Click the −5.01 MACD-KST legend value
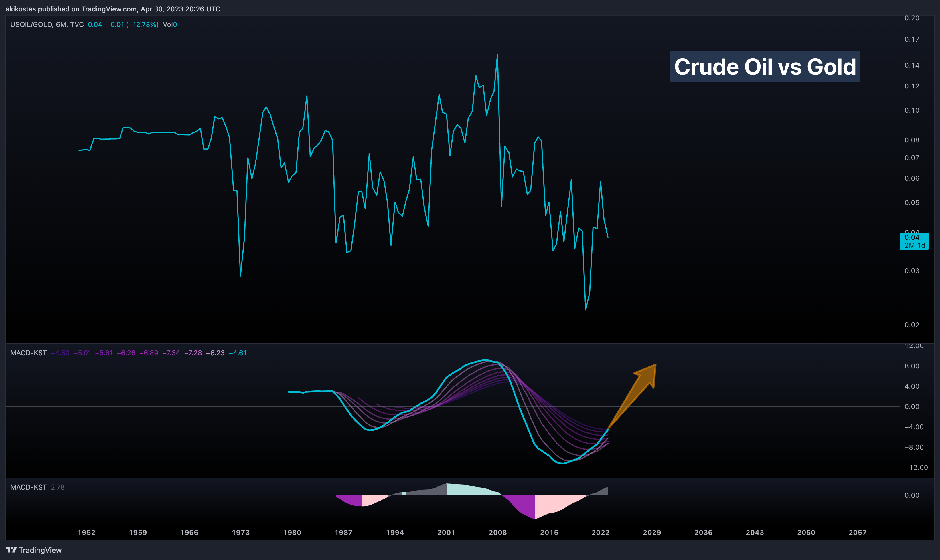 pyautogui.click(x=82, y=353)
